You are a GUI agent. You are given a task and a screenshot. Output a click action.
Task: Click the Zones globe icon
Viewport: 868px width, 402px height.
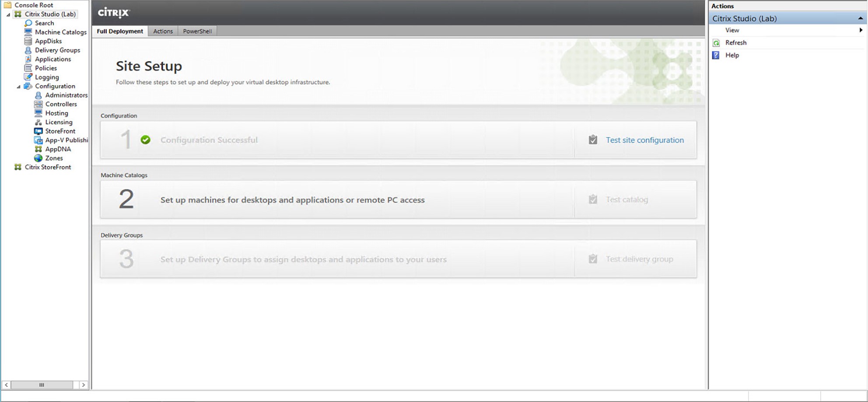[x=38, y=158]
